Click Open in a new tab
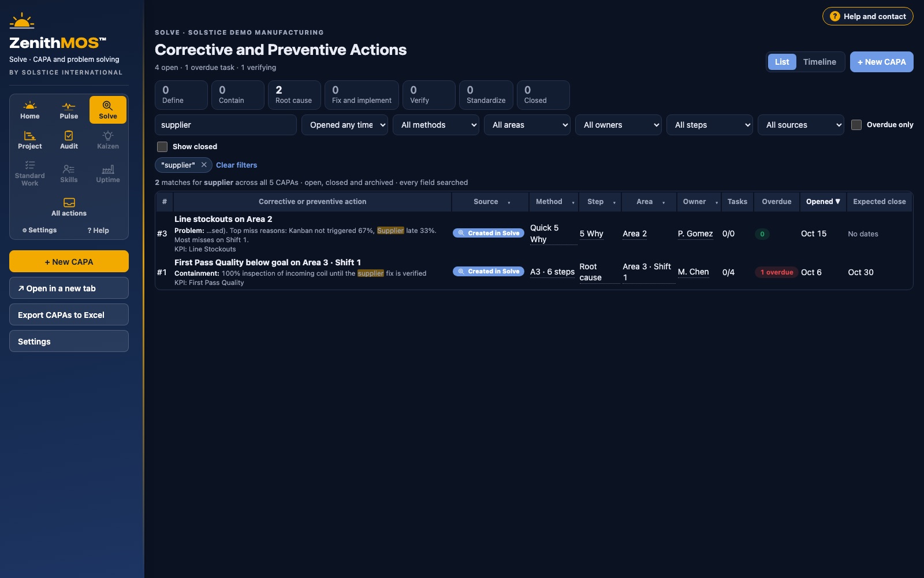Image resolution: width=924 pixels, height=578 pixels. 69,288
